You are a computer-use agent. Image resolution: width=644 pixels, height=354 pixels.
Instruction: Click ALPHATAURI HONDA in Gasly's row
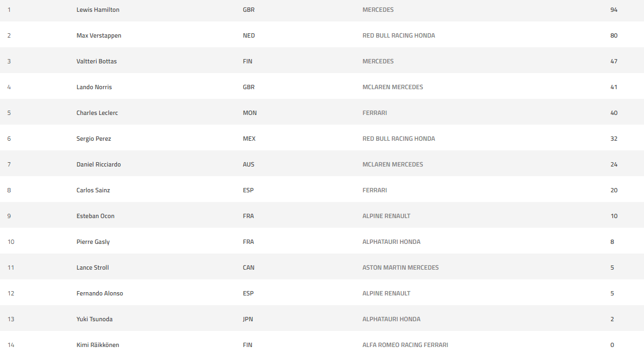click(392, 242)
